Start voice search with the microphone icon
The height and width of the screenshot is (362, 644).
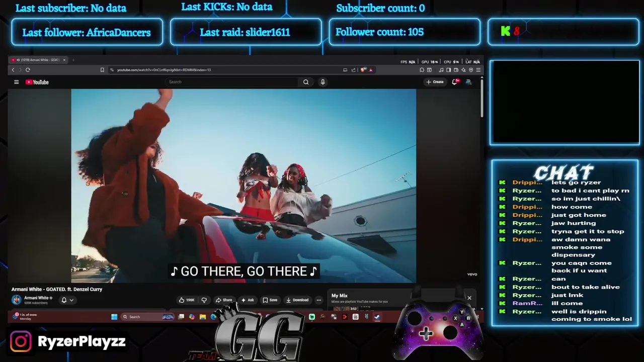coord(323,82)
